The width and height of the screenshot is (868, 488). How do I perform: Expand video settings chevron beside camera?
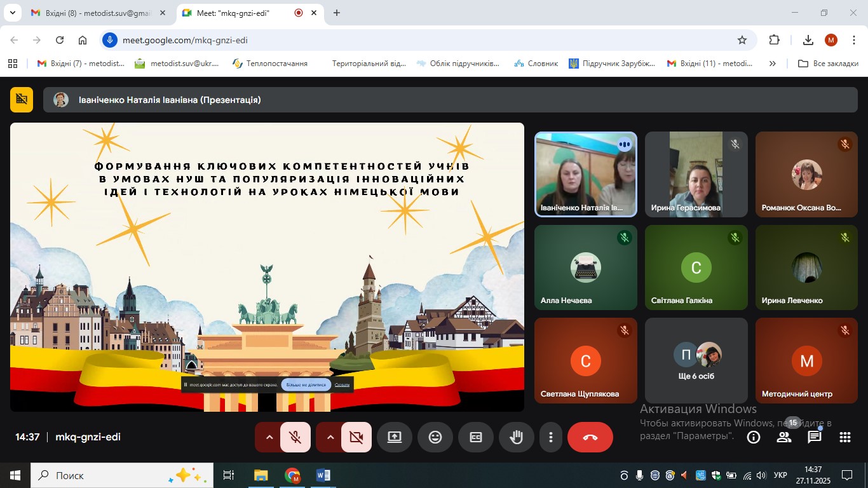[330, 437]
